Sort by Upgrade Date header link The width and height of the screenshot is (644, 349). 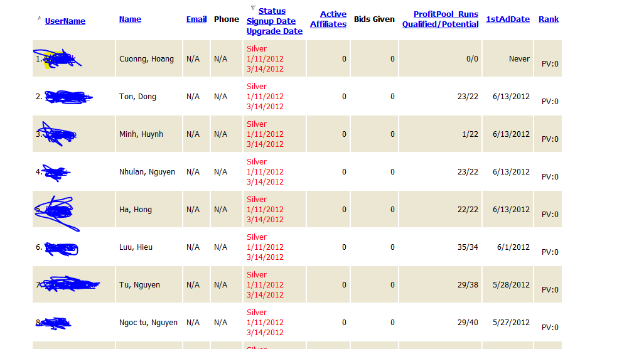274,31
